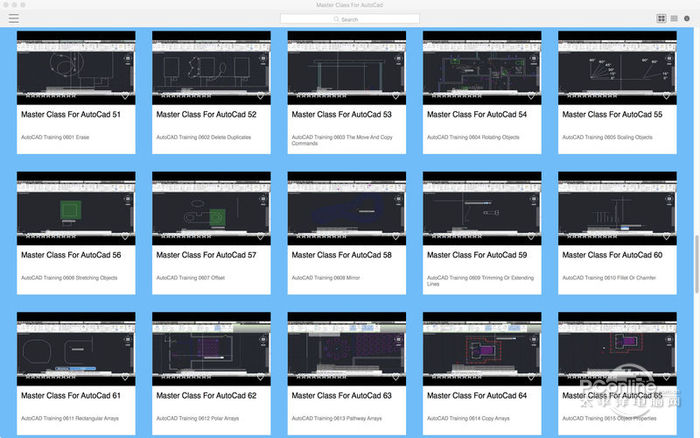Open the Erase lesson video thumbnail
Image resolution: width=700 pixels, height=438 pixels.
click(x=76, y=68)
